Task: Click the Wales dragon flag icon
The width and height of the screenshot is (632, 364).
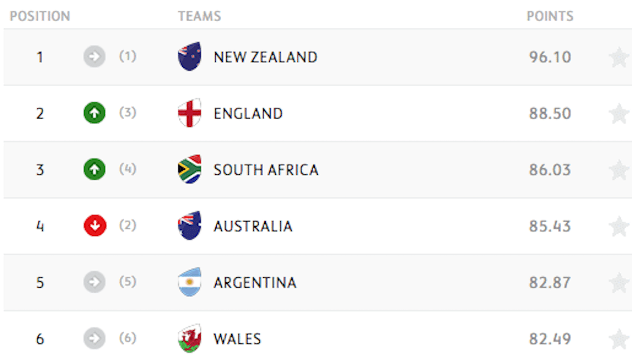Action: point(189,338)
